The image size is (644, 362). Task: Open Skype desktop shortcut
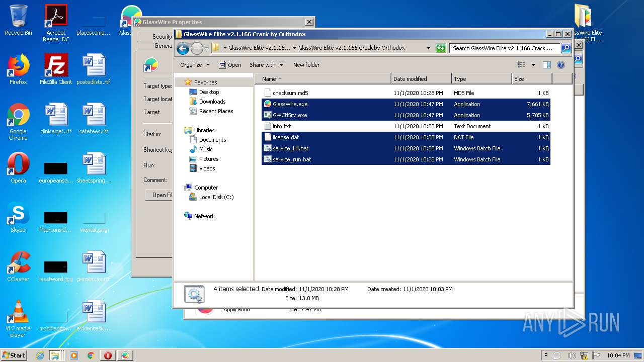coord(18,217)
